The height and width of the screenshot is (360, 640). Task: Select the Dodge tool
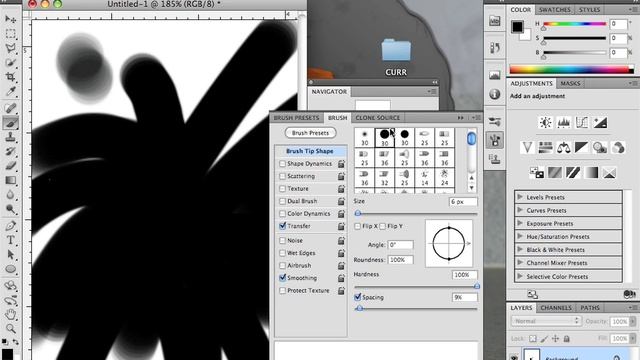(x=11, y=209)
